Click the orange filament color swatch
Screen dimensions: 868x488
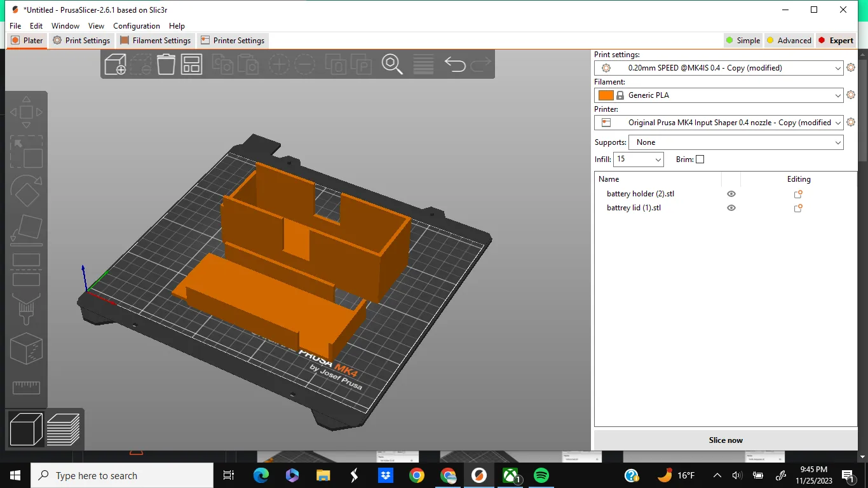click(606, 95)
